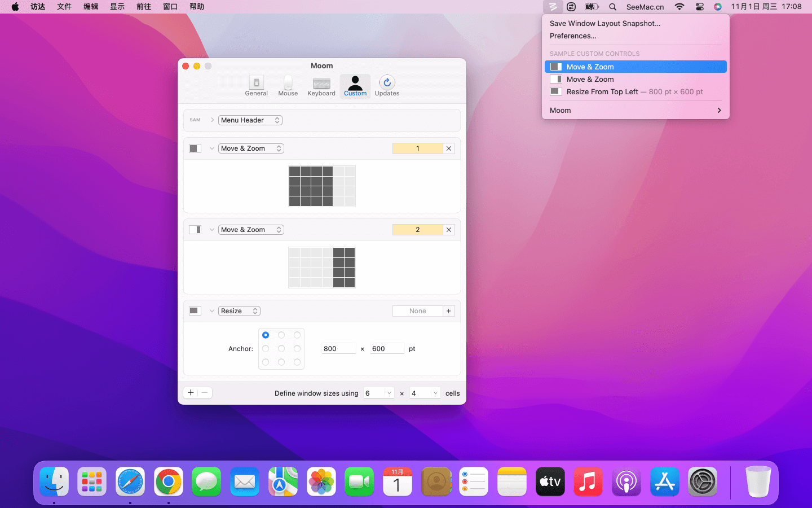The image size is (812, 508).
Task: Remove the selected control with minus button
Action: click(x=205, y=393)
